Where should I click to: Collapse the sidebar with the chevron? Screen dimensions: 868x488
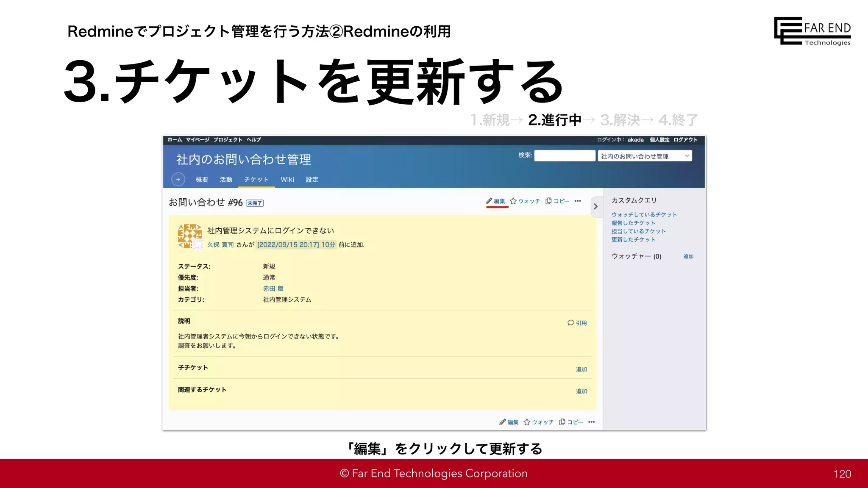(595, 207)
